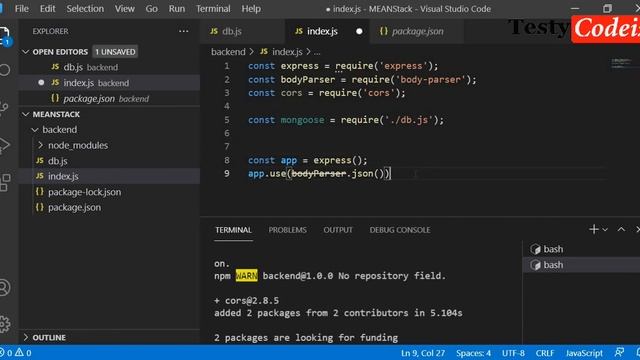This screenshot has width=640, height=360.
Task: Open the Run menu
Action: tap(177, 9)
